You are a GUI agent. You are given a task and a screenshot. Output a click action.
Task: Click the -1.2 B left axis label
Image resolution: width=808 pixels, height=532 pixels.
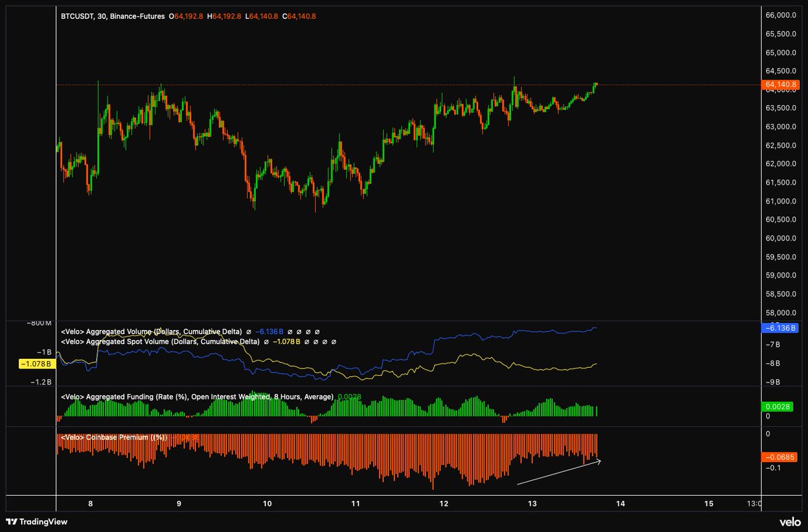(41, 382)
